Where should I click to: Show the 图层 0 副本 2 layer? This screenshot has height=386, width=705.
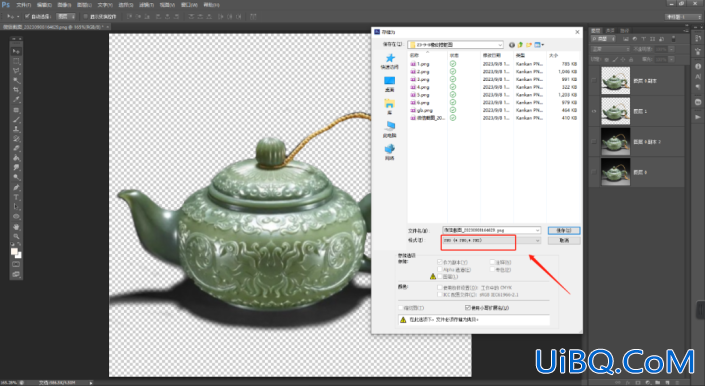(x=594, y=142)
